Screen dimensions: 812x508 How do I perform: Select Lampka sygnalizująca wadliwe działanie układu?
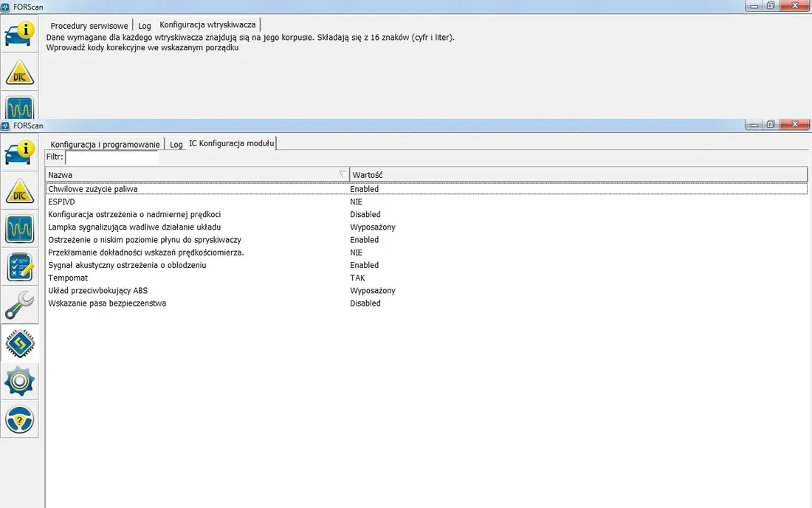tap(427, 227)
